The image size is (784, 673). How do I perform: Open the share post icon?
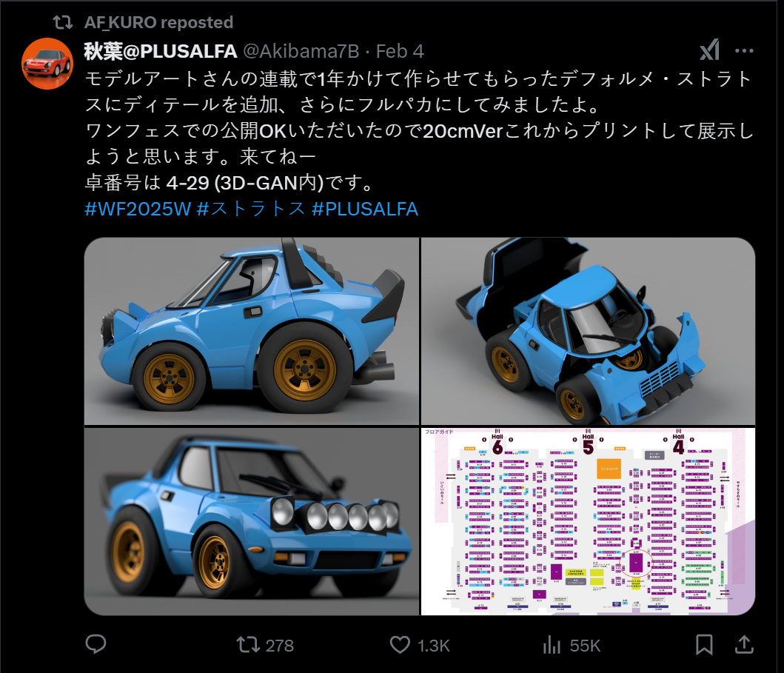point(744,645)
